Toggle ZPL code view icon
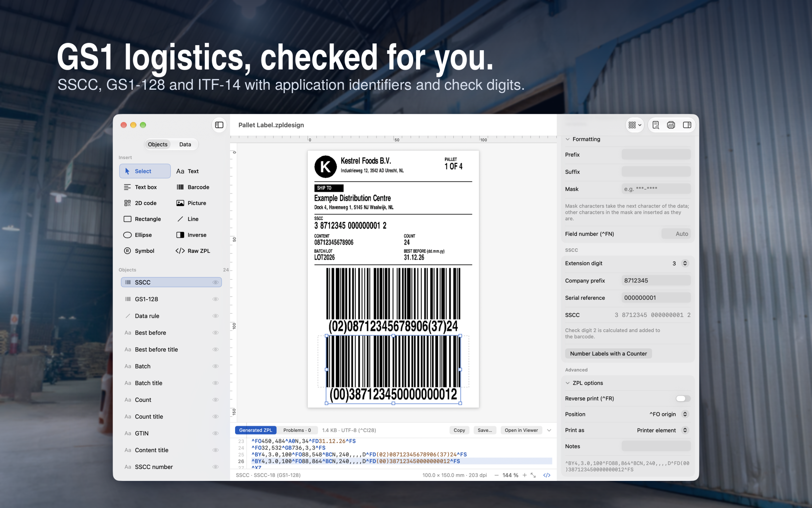 click(547, 475)
